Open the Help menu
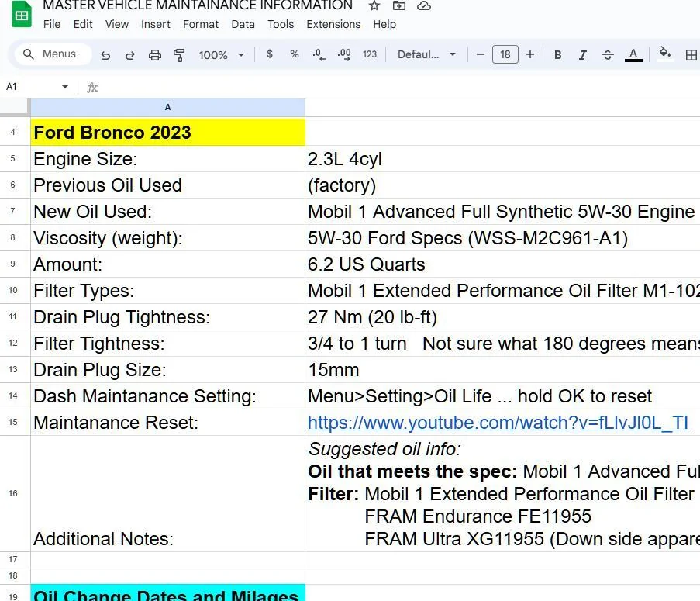 point(384,24)
